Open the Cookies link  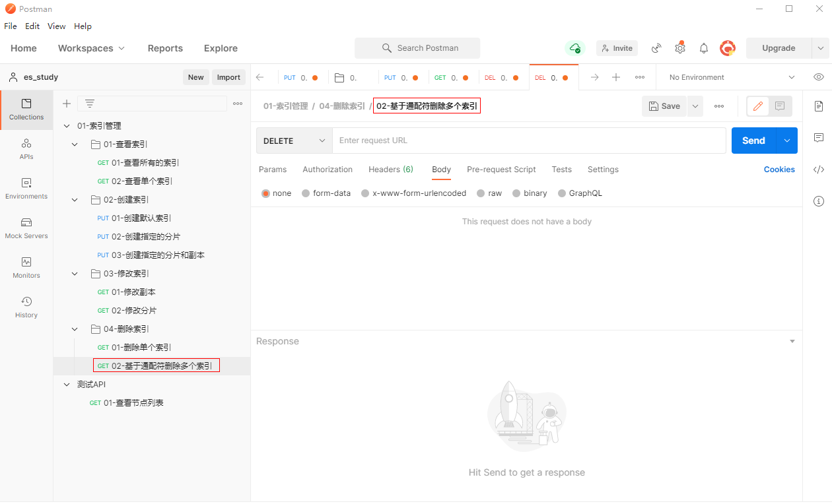(779, 170)
